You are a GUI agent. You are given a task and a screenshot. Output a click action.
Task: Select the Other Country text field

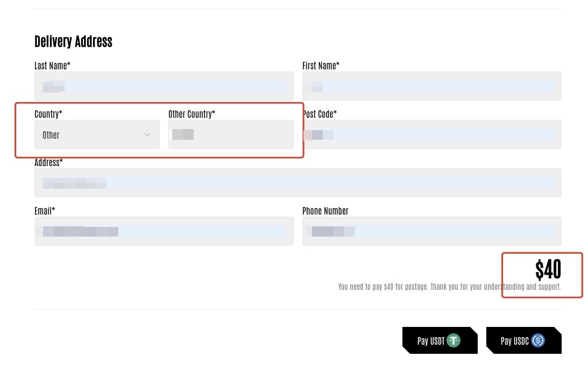click(231, 134)
